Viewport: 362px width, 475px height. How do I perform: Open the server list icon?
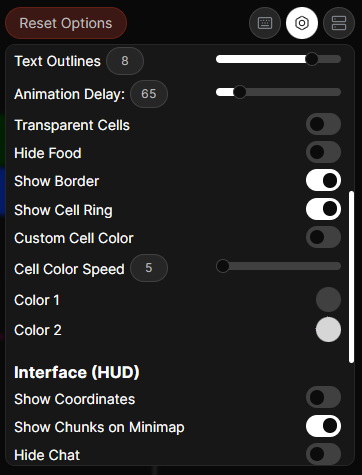point(339,23)
